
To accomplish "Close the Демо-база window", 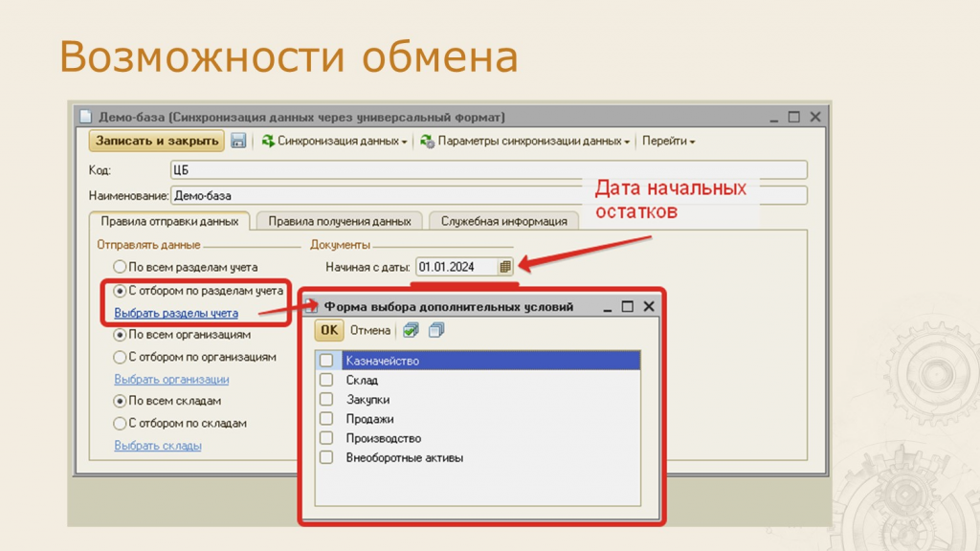I will click(815, 117).
